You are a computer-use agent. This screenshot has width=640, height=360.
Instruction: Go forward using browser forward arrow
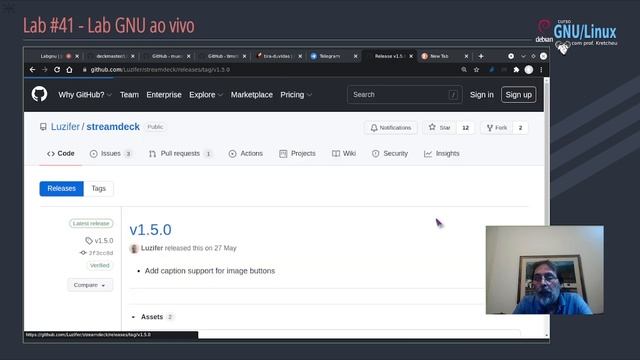point(45,70)
